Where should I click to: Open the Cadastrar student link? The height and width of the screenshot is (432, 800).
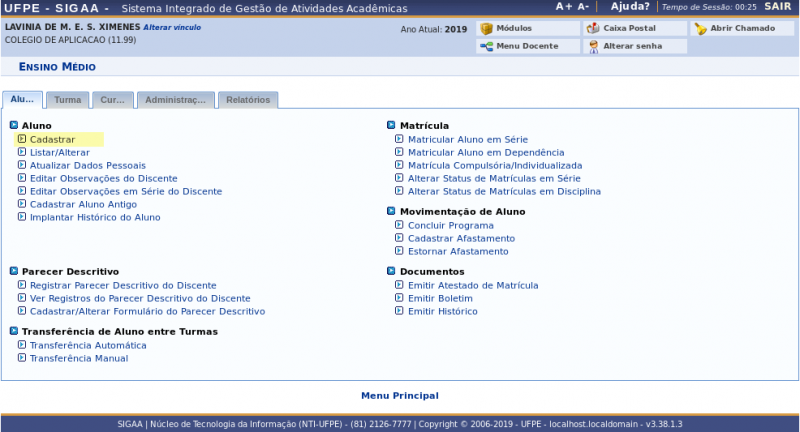click(52, 139)
